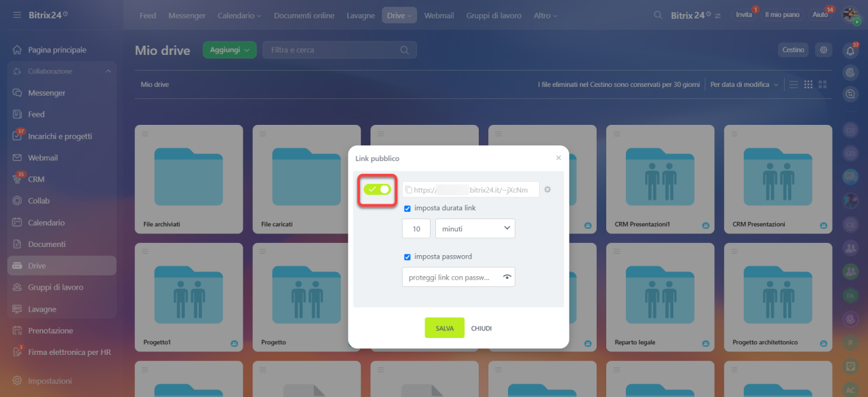Open the Aiuto help button
This screenshot has width=868, height=397.
(820, 15)
